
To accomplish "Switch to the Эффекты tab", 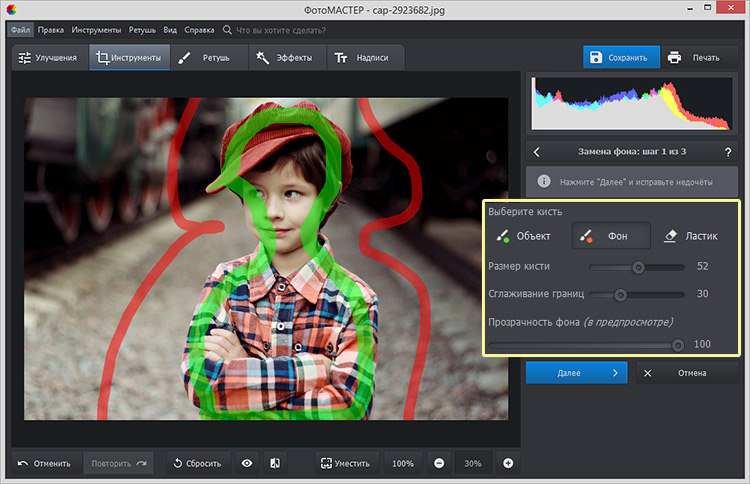I will pos(284,58).
